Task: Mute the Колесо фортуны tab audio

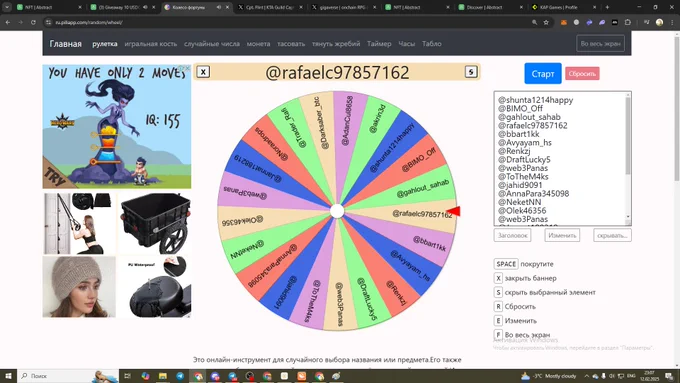Action: (219, 7)
